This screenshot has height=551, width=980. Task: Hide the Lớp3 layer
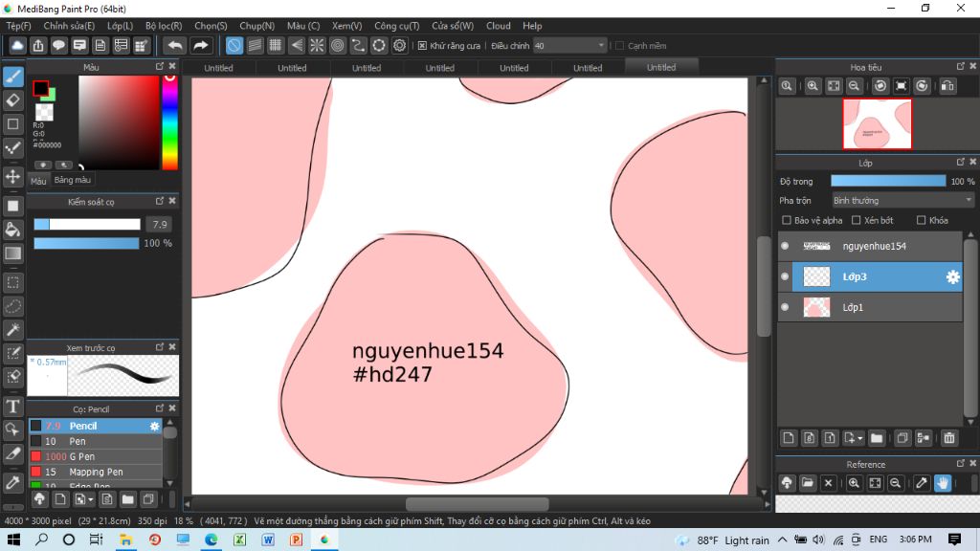(785, 276)
